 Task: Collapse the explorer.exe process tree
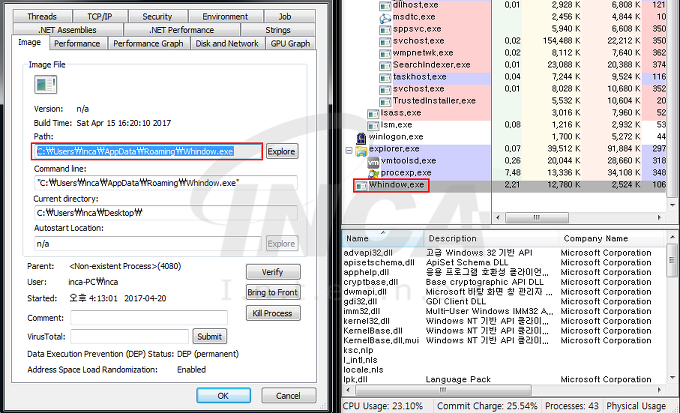coord(349,151)
